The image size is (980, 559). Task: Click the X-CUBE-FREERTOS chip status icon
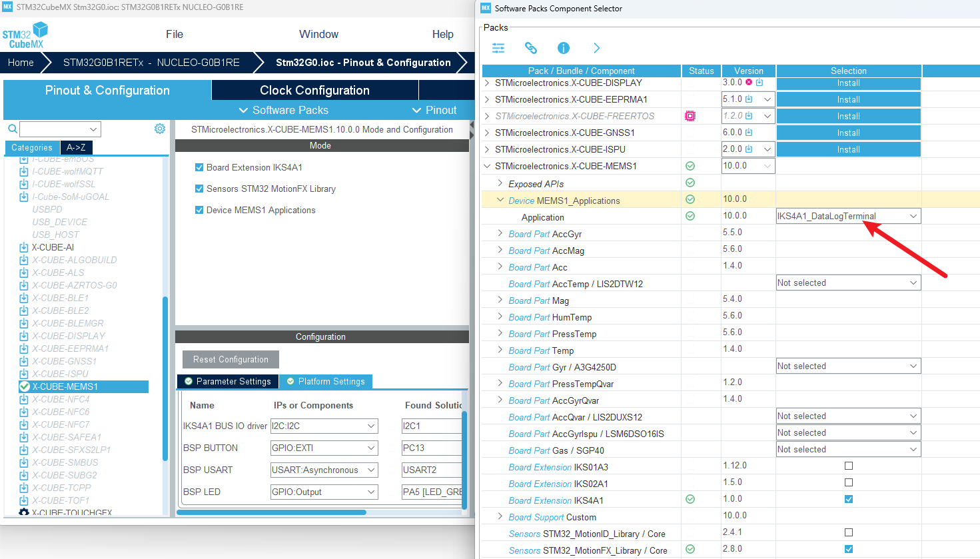pyautogui.click(x=690, y=116)
